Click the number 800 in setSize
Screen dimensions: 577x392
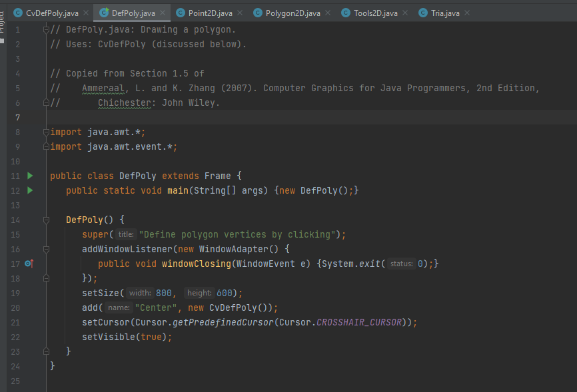coord(164,293)
